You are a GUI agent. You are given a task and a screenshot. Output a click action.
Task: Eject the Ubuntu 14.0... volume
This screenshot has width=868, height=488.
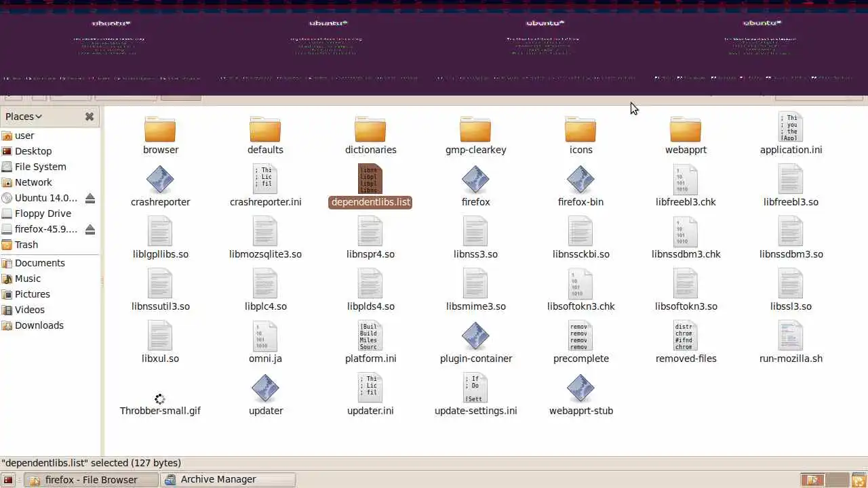(90, 198)
